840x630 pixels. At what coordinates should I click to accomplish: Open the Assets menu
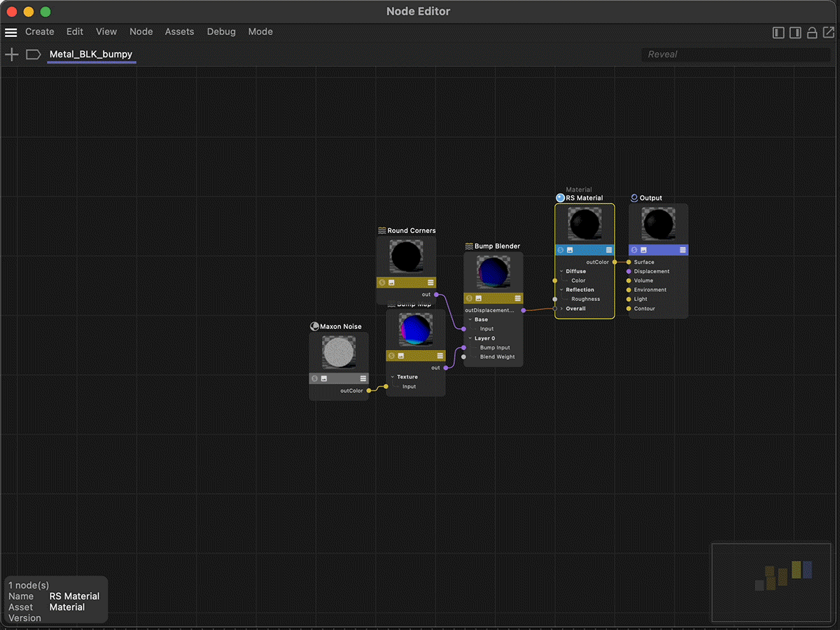(x=179, y=32)
